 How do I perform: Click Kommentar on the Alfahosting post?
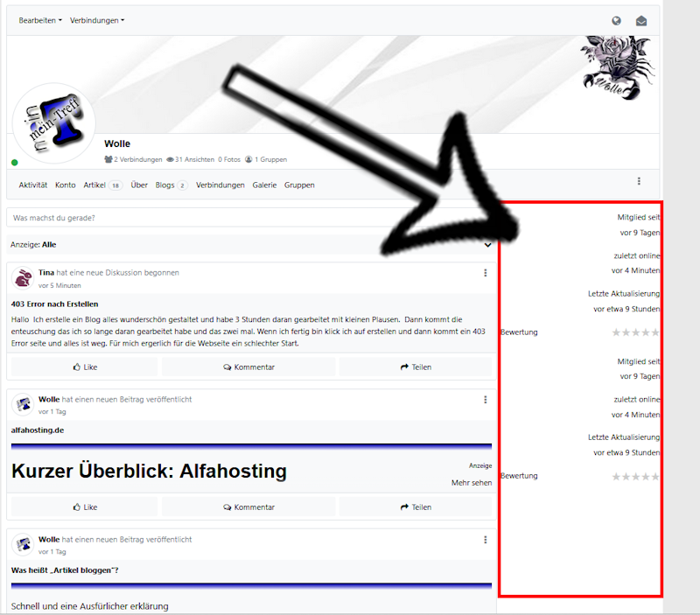click(x=248, y=507)
